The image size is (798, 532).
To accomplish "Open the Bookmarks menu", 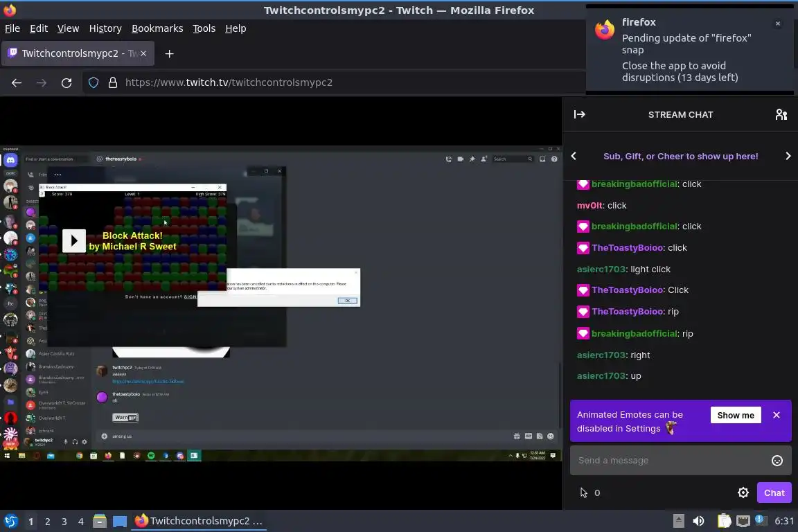I will click(x=157, y=28).
